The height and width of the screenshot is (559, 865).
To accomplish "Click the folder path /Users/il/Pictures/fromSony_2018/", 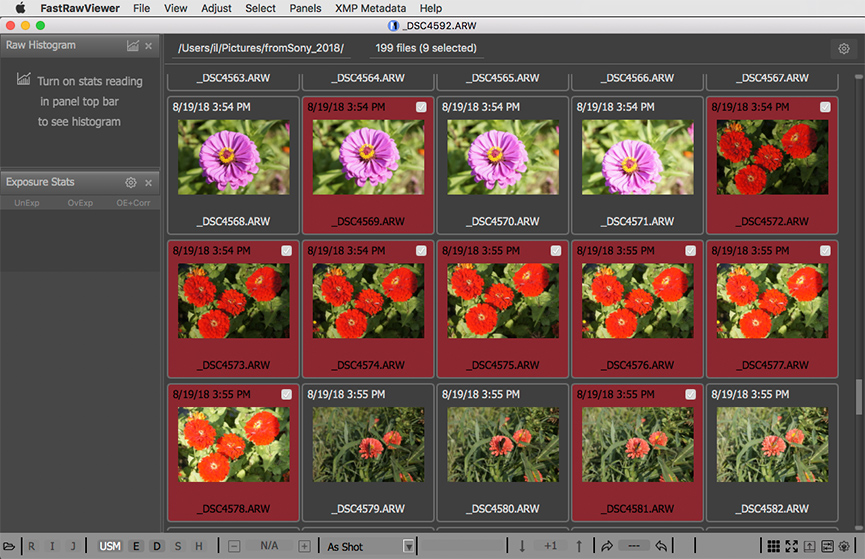I will tap(261, 48).
